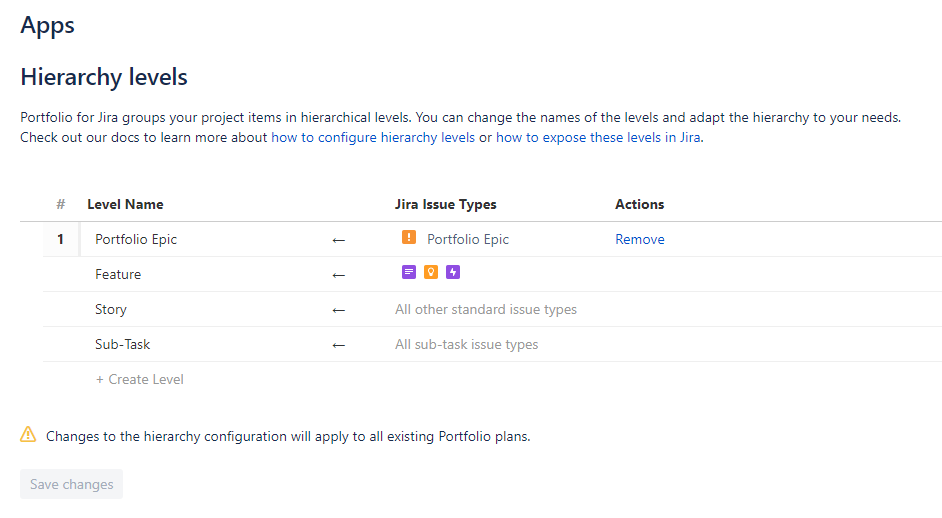This screenshot has width=942, height=518.
Task: Click the Apps page title
Action: [47, 25]
